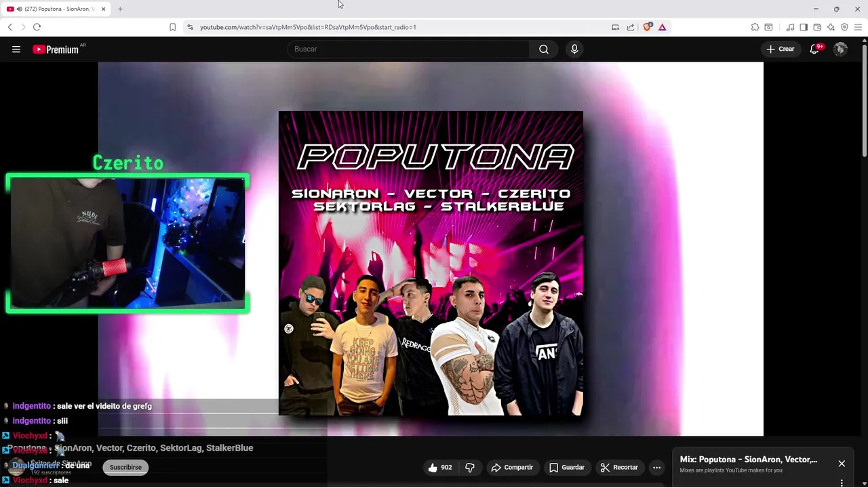This screenshot has width=868, height=488.
Task: Reload the page
Action: 37,27
